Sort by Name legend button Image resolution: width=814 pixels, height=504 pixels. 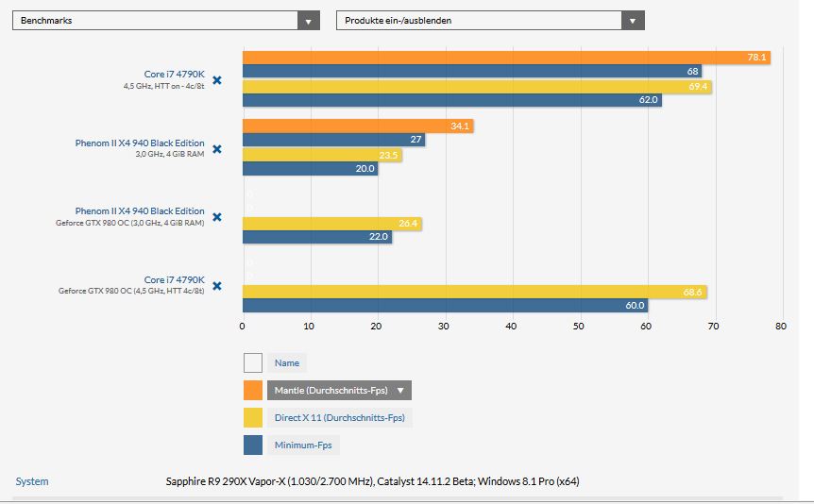click(x=287, y=362)
